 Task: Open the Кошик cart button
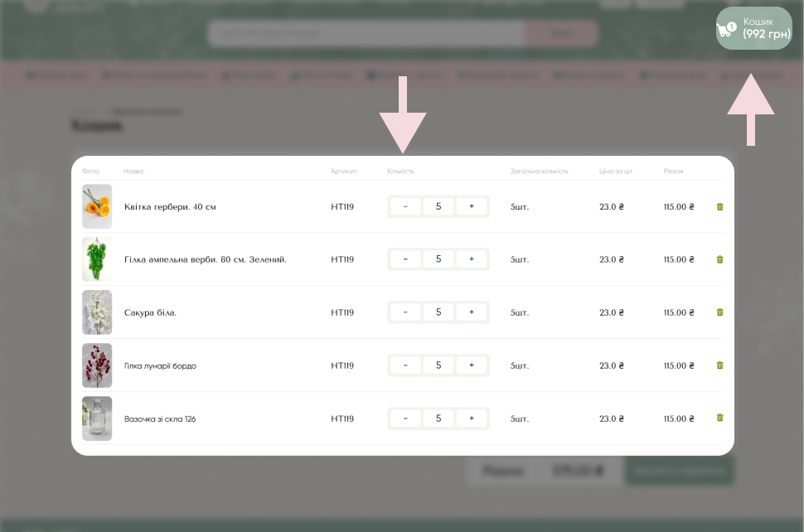(x=753, y=28)
